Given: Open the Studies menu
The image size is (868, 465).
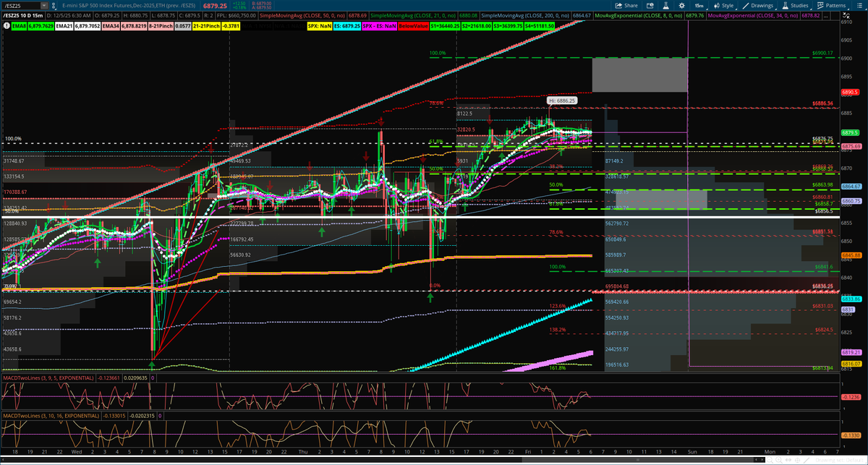Looking at the screenshot, I should [x=796, y=6].
